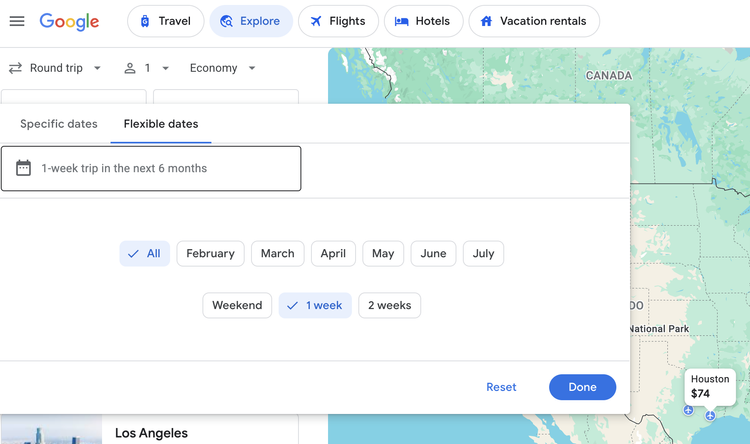Open the passenger count dropdown
This screenshot has width=750, height=444.
tap(147, 68)
